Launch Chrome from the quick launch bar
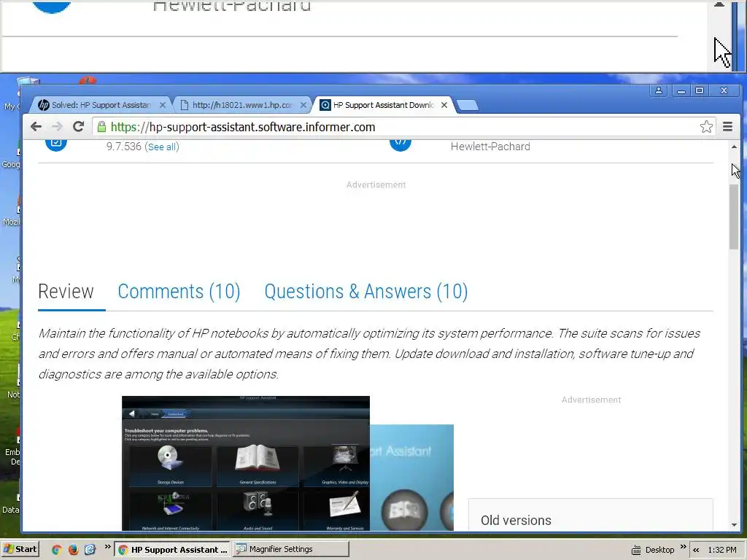 coord(57,550)
